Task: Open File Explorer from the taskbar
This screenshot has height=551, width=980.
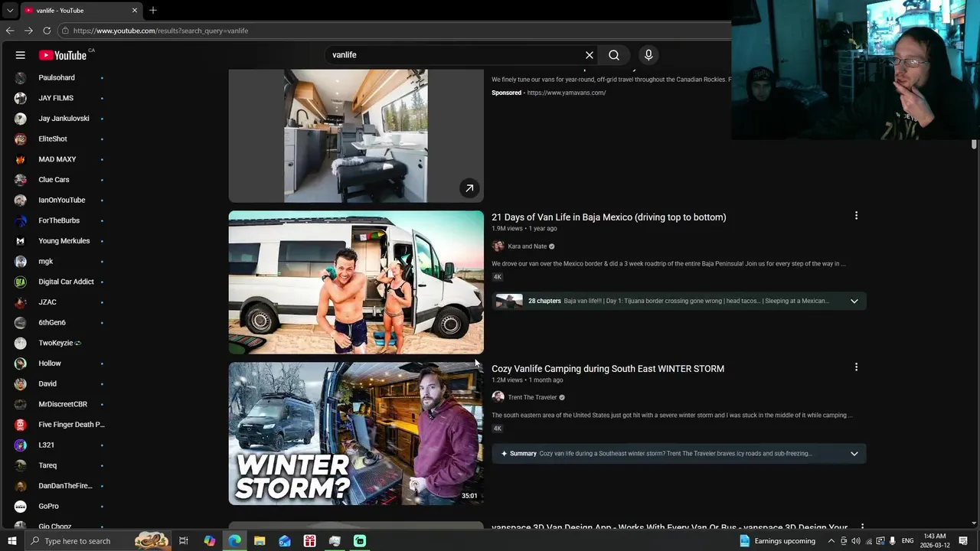Action: tap(260, 541)
